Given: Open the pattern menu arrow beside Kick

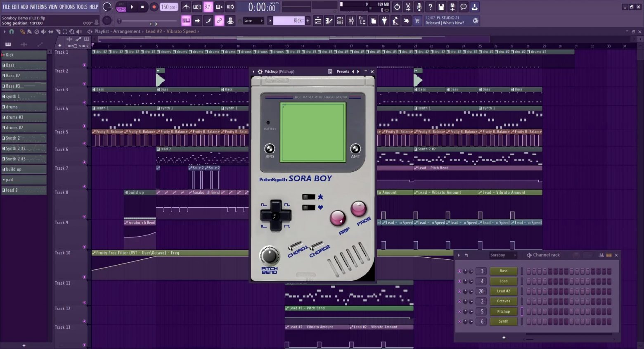Looking at the screenshot, I should tap(270, 21).
